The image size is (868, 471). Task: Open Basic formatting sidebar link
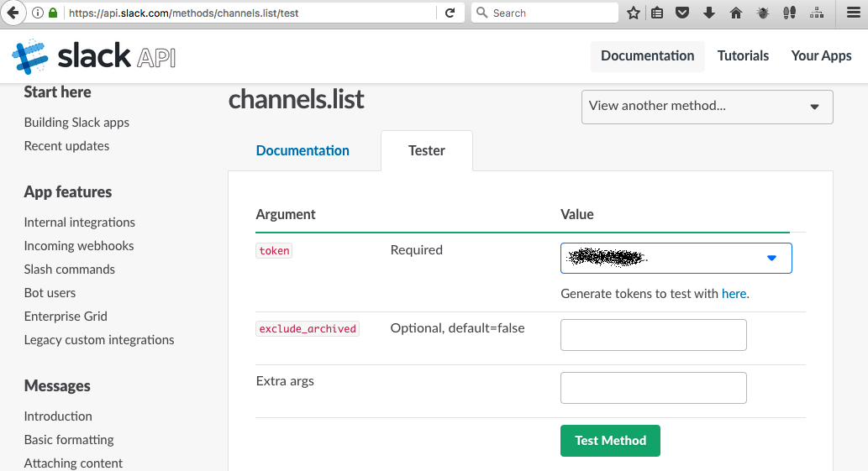(69, 440)
